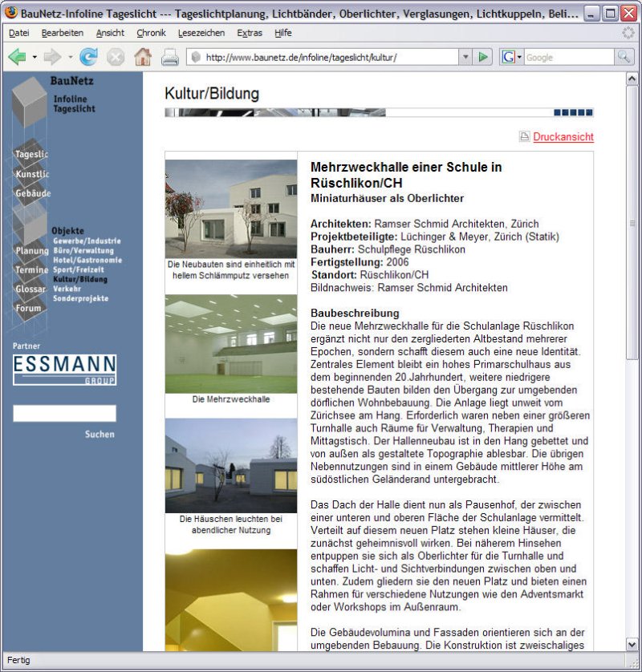Click the Fertig status bar text

click(18, 660)
